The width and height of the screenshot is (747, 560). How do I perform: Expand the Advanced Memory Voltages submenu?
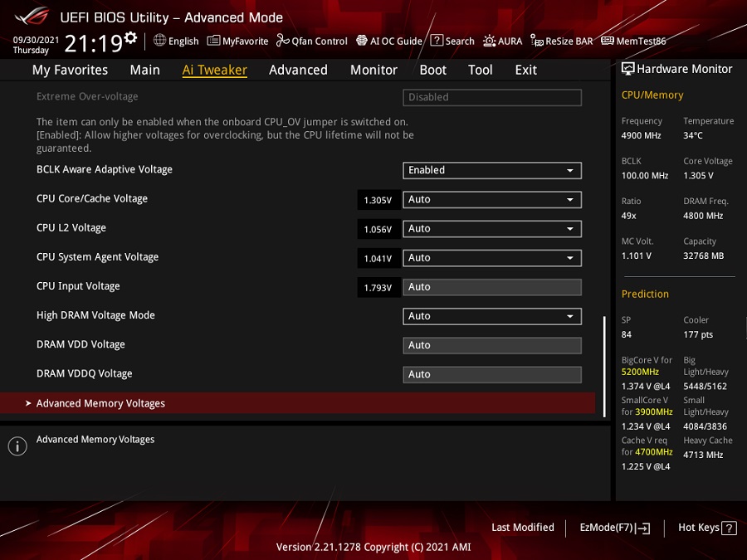pyautogui.click(x=298, y=403)
